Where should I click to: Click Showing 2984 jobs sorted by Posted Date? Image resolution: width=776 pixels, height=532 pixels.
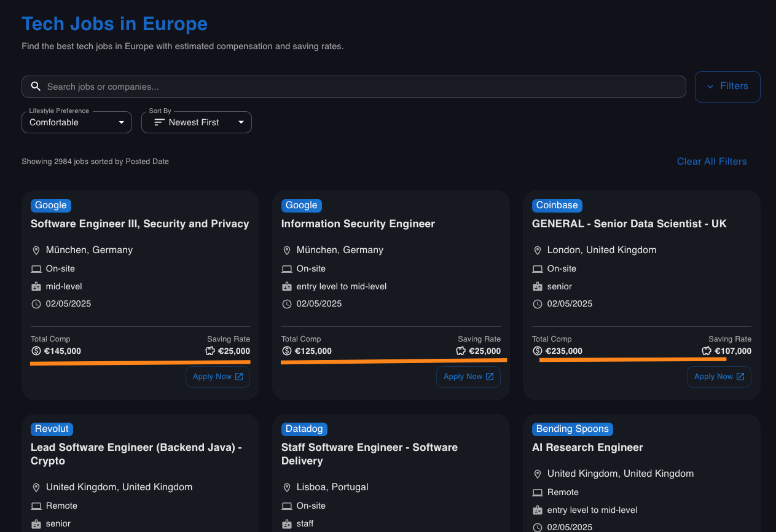[95, 162]
